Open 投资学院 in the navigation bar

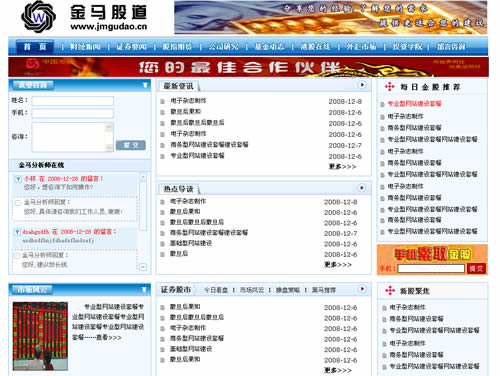407,47
